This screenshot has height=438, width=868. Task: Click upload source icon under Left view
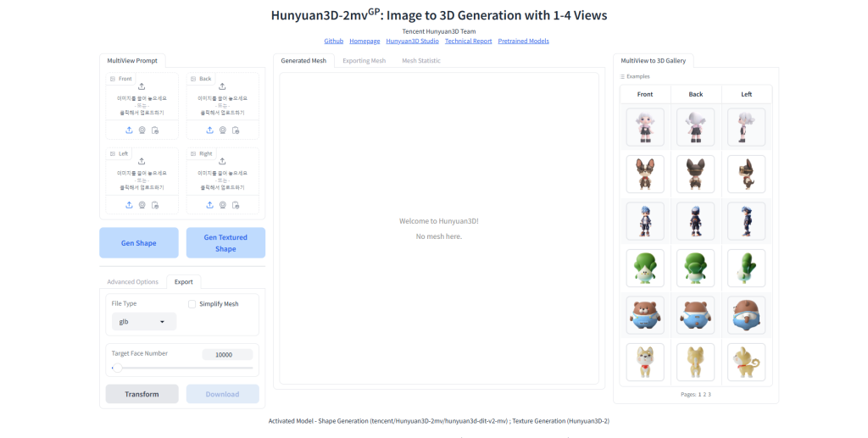tap(129, 205)
